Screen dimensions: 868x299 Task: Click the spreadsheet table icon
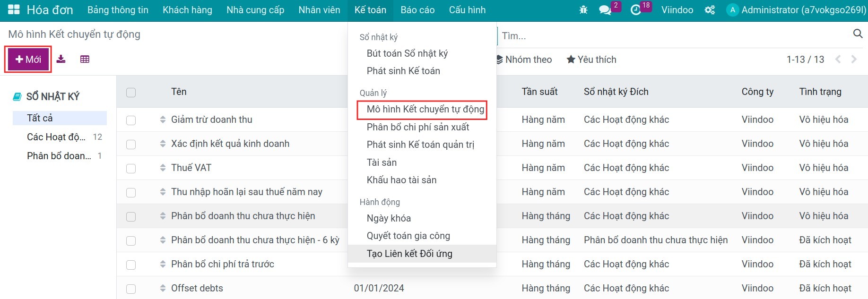85,59
